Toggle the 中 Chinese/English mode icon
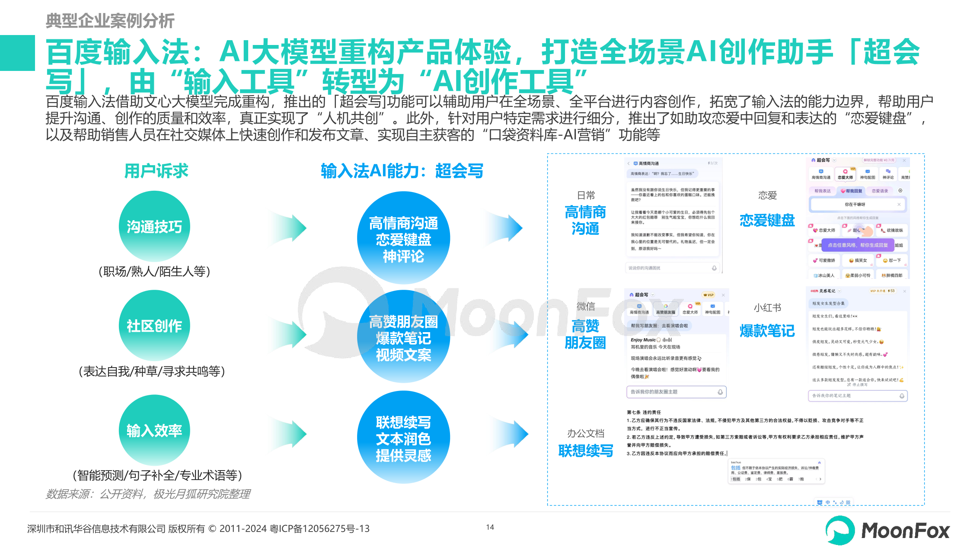The width and height of the screenshot is (980, 551). (x=828, y=503)
